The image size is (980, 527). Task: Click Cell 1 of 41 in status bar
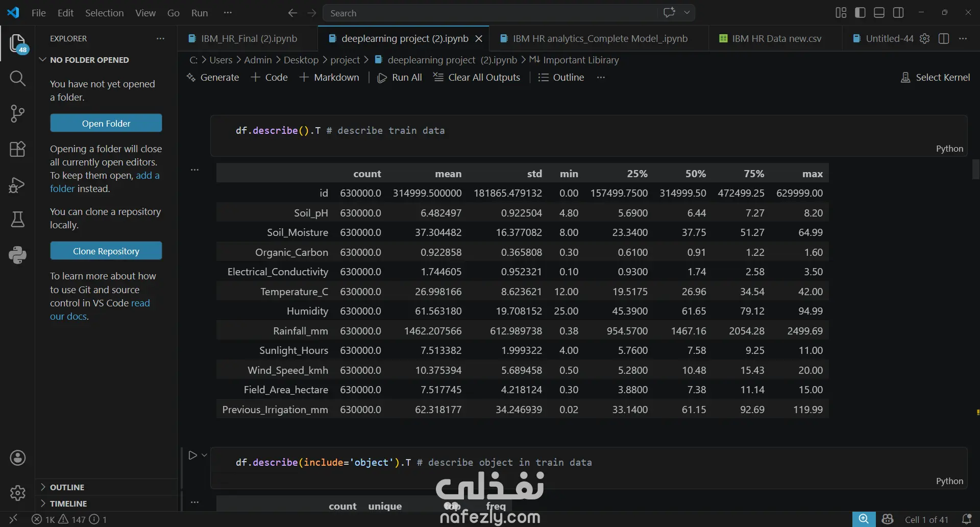(926, 519)
